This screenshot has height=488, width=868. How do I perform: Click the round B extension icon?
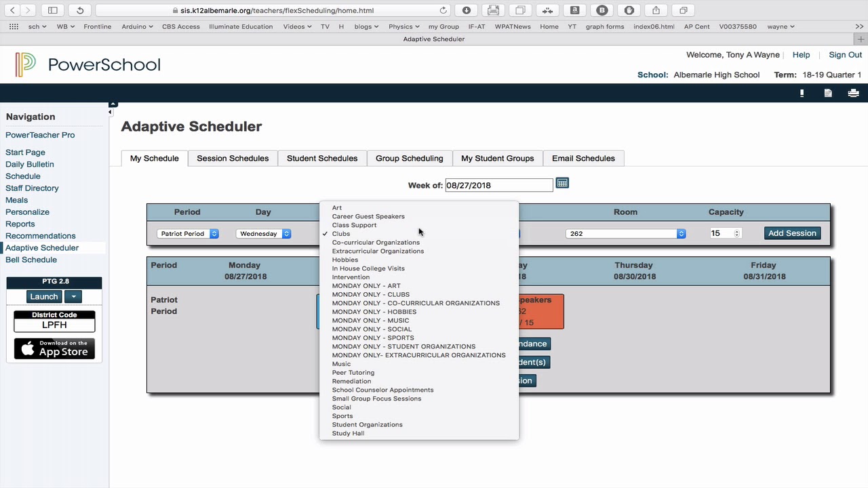(601, 10)
